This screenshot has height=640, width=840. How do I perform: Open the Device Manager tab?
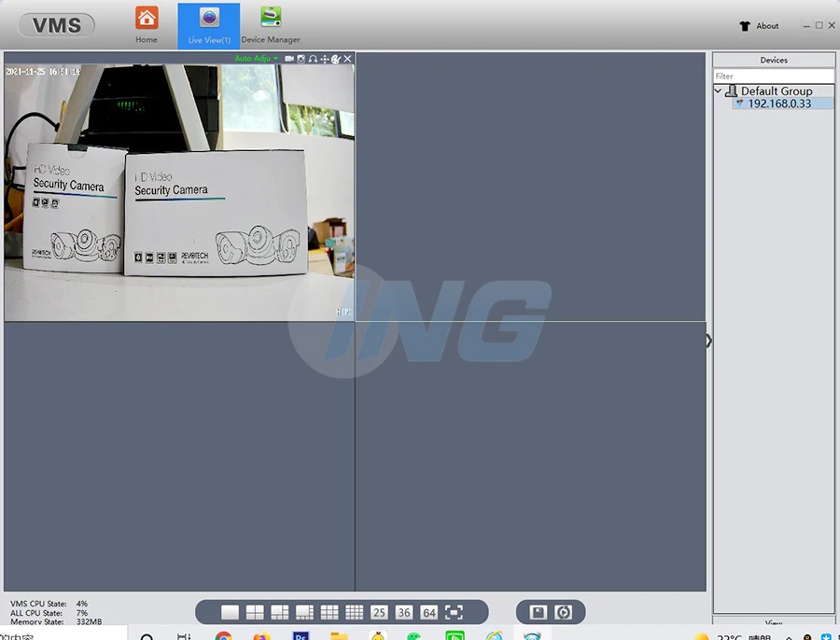(271, 26)
